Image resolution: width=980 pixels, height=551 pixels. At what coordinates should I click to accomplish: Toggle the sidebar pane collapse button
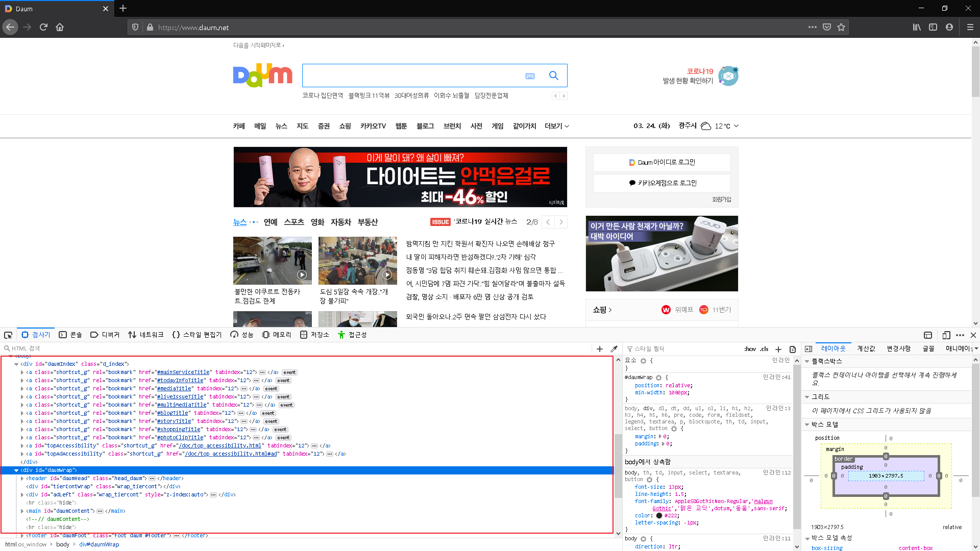click(808, 349)
